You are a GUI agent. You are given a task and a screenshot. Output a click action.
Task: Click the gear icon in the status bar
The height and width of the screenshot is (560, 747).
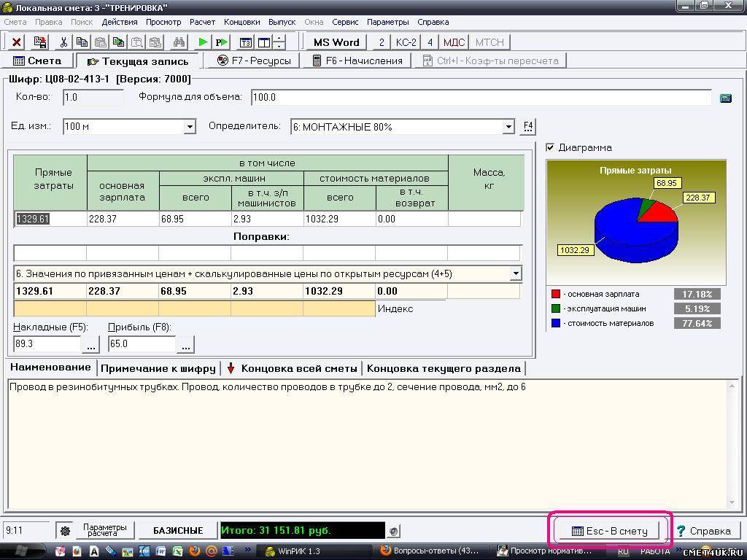[65, 531]
